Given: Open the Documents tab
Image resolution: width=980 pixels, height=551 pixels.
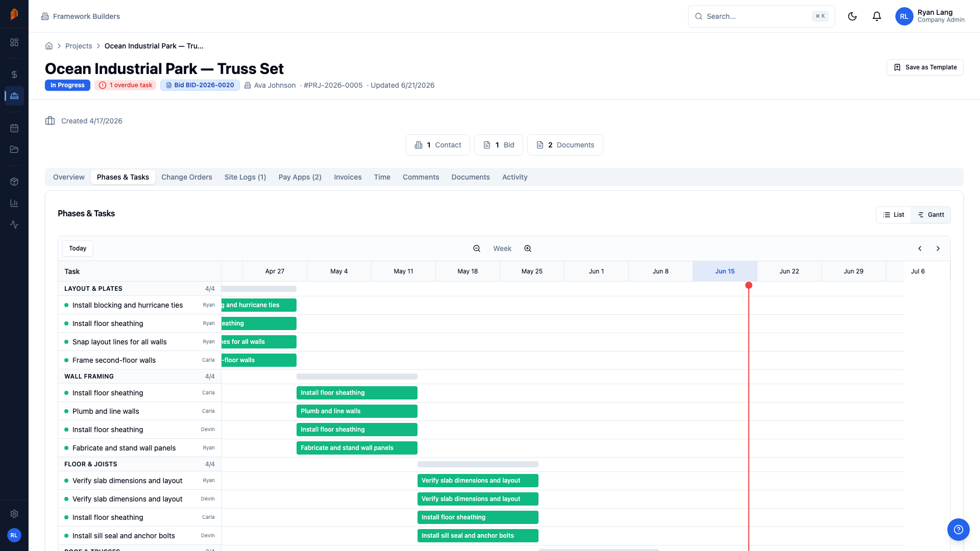Looking at the screenshot, I should [471, 177].
